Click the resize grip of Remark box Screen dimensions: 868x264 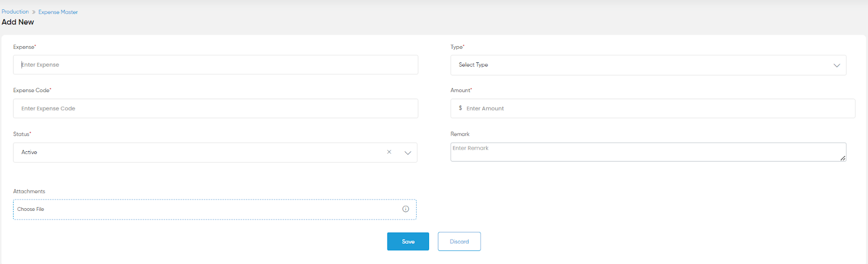click(x=843, y=158)
